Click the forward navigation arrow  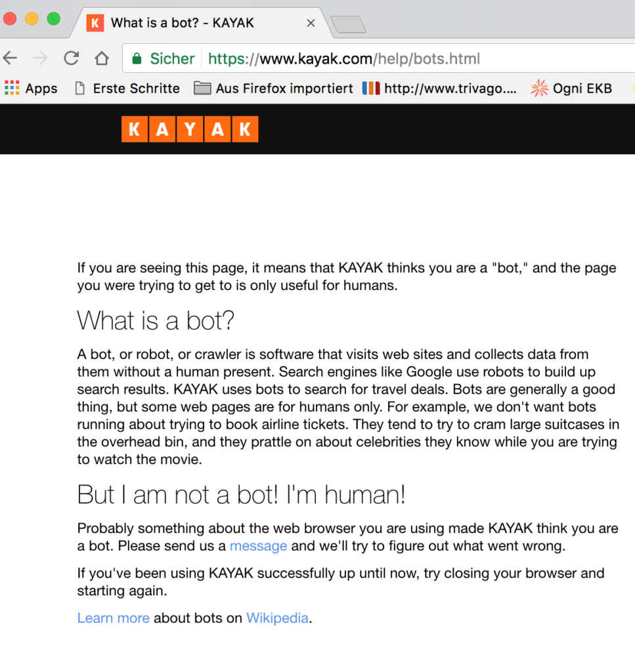40,58
